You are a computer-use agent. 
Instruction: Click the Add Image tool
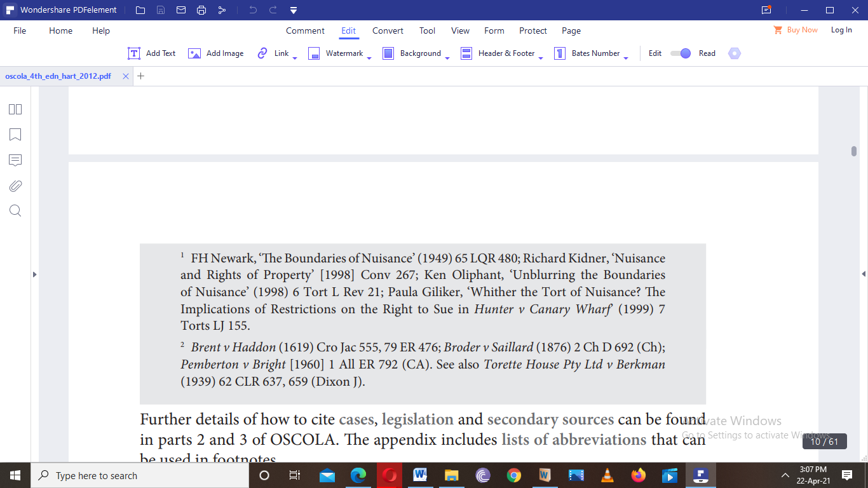tap(216, 53)
